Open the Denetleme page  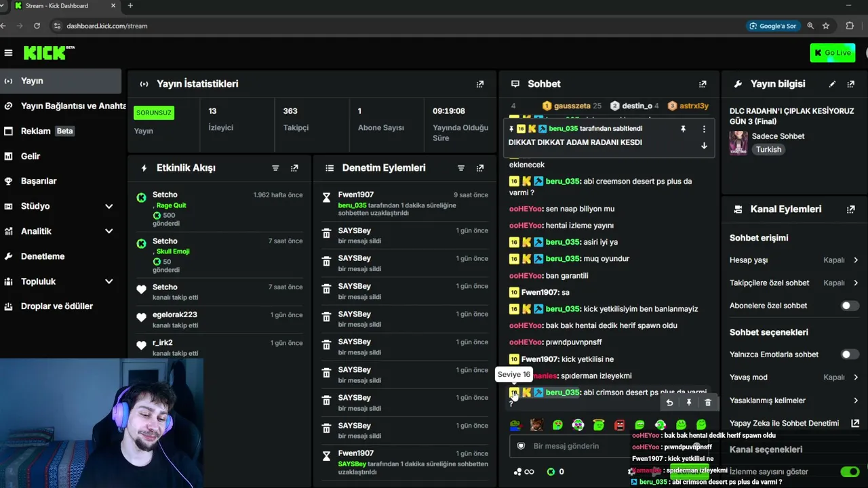(61, 256)
